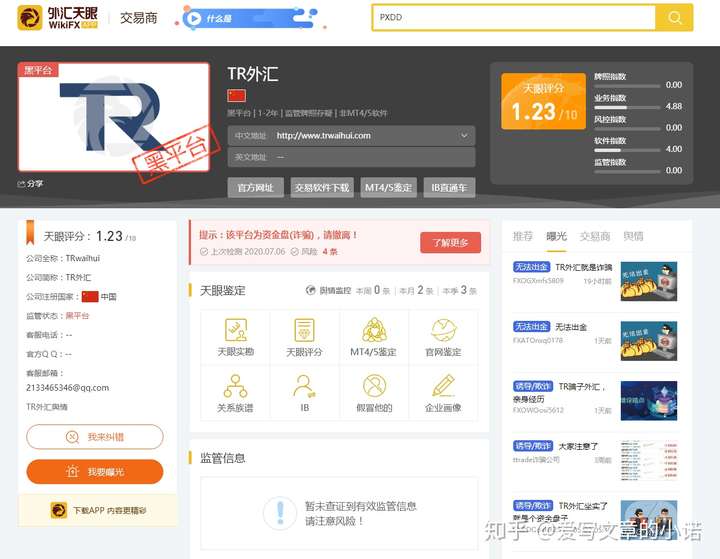Screen dimensions: 720x559
Task: Click the email 2133465346@qq.com
Action: tap(68, 388)
